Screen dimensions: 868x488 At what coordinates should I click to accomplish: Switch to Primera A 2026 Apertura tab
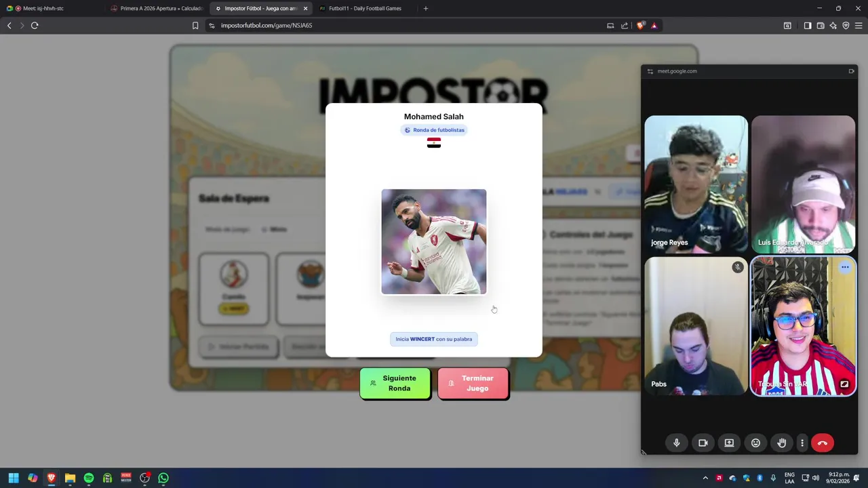[x=156, y=8]
